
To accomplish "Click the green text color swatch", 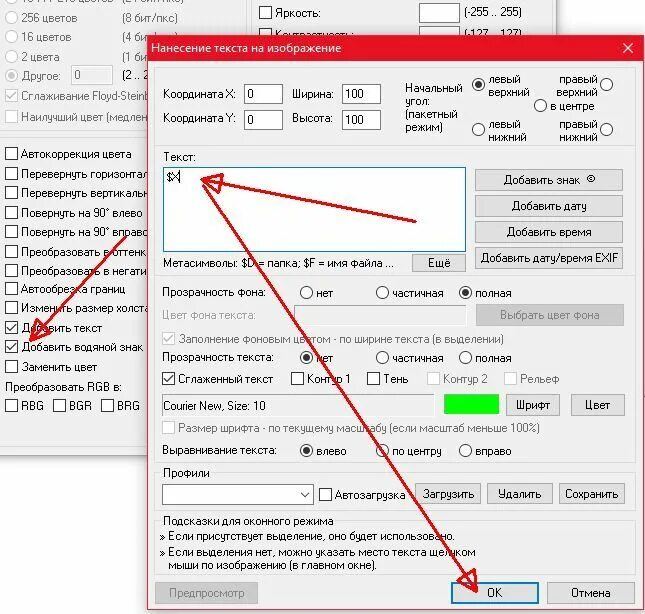I will (x=471, y=404).
